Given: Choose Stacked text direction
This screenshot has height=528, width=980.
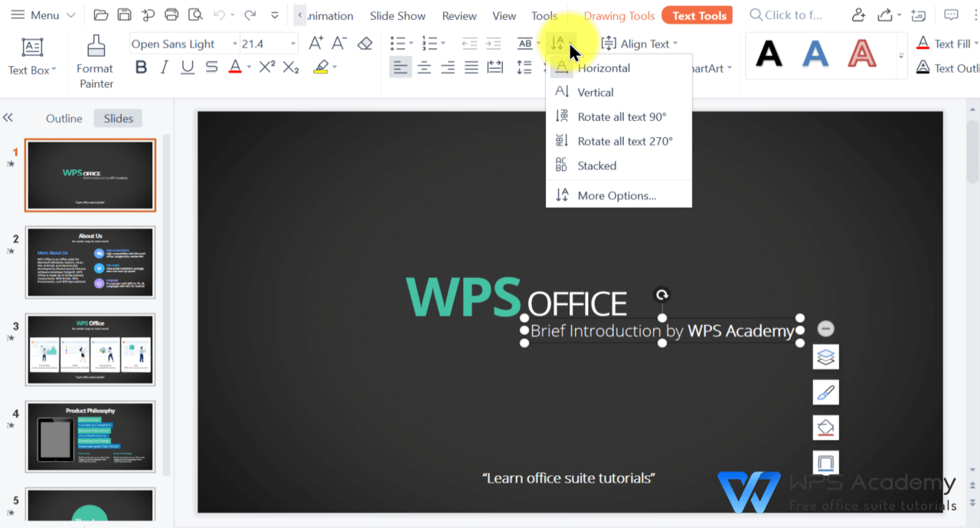Looking at the screenshot, I should [619, 166].
